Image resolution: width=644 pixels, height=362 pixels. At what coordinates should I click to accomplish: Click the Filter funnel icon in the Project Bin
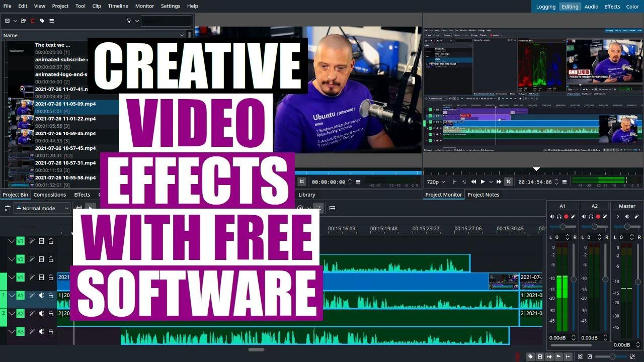[129, 21]
